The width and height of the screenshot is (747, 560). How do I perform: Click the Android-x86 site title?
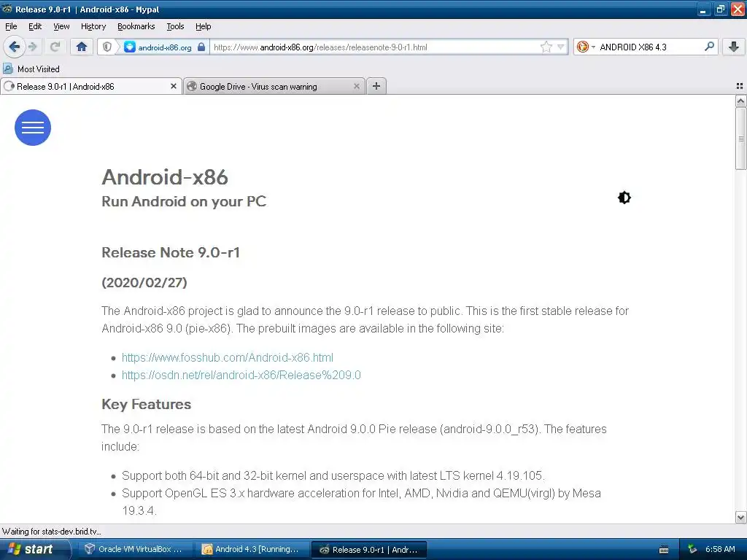[x=165, y=177]
